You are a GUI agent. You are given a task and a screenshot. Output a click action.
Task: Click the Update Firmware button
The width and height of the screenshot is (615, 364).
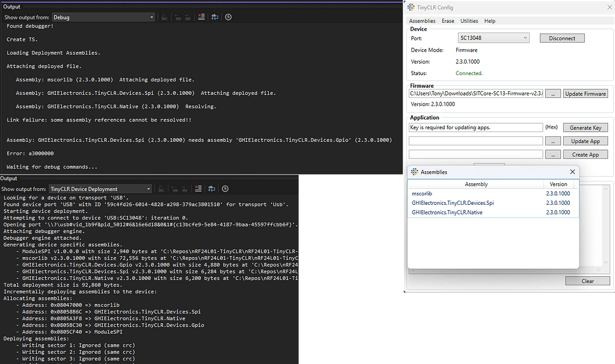584,93
